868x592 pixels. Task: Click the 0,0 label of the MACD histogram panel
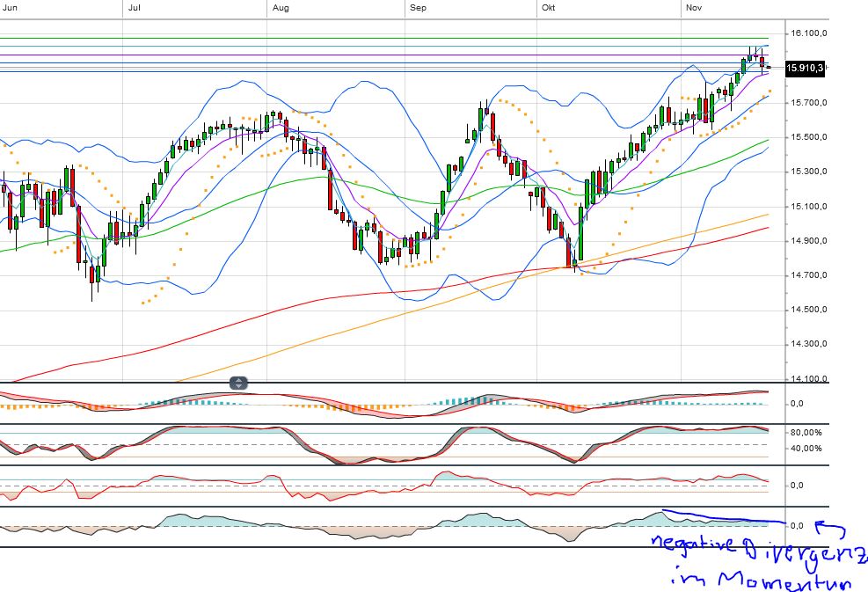point(797,403)
